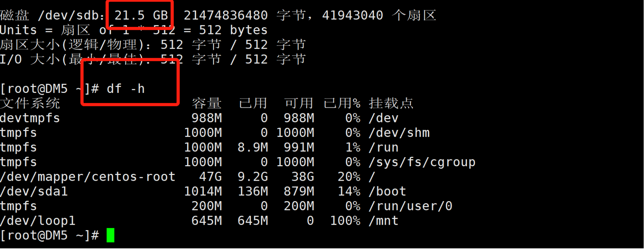Select the byte count 21474836480
This screenshot has height=249, width=644.
coord(226,15)
